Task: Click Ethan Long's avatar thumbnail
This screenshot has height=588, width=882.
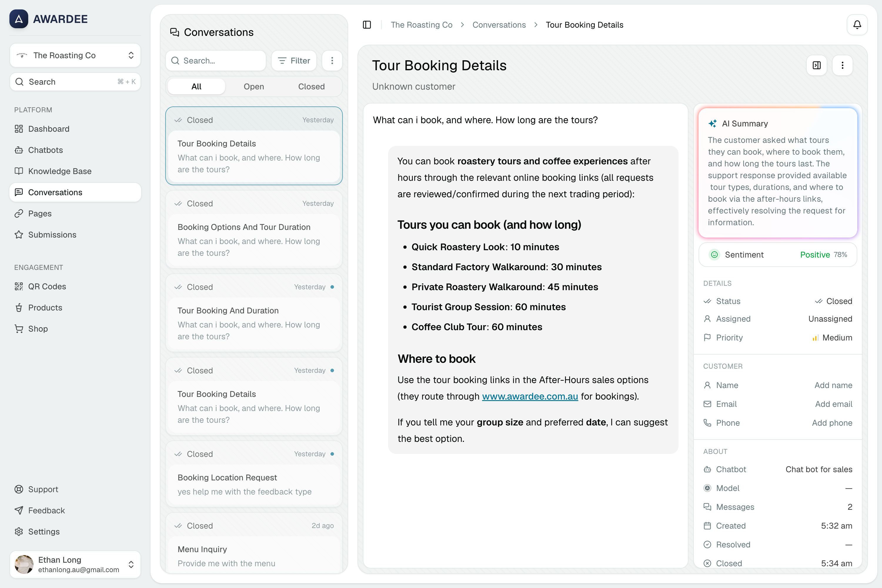Action: tap(24, 564)
